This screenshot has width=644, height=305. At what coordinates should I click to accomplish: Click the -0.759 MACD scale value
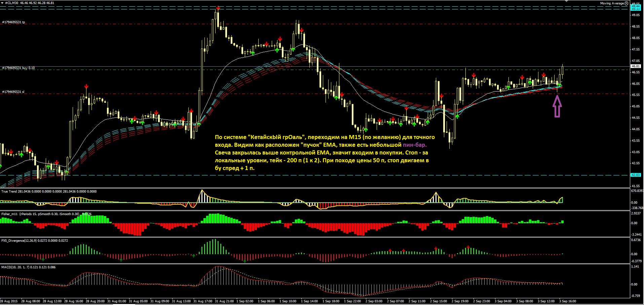(x=635, y=296)
